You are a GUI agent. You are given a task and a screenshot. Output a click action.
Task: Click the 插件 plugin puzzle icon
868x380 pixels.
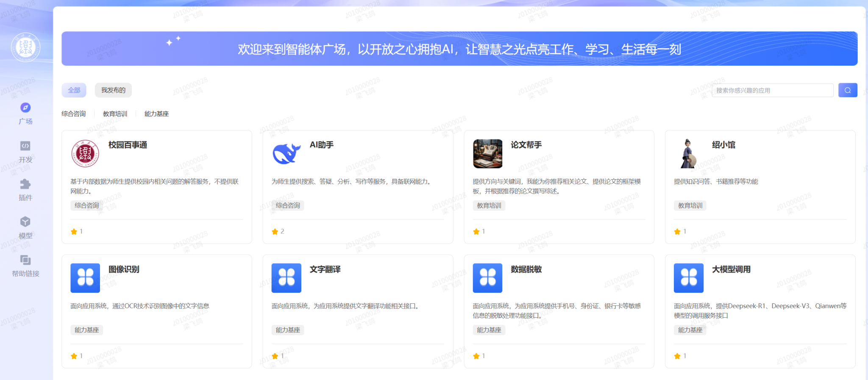point(25,184)
